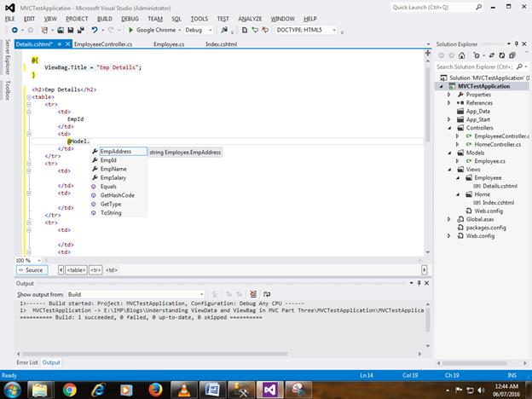Open the BUILD menu
Viewport: 532px width, 399px height.
tap(104, 18)
